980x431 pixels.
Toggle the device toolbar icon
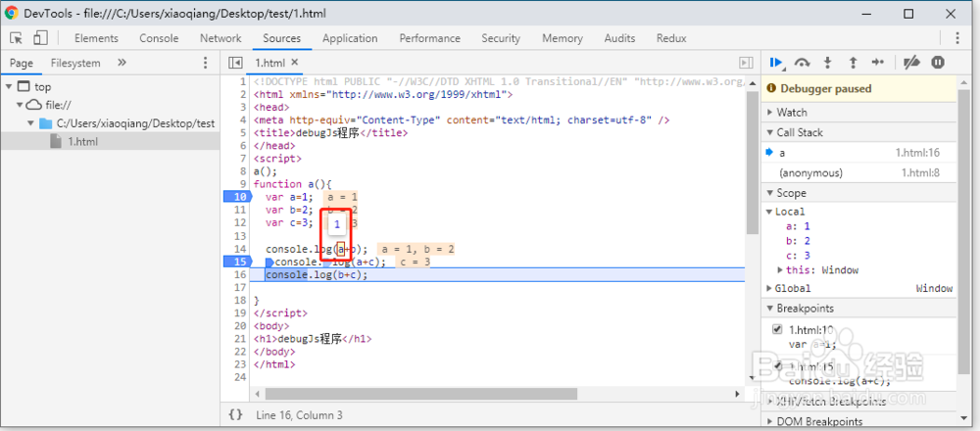[x=40, y=38]
